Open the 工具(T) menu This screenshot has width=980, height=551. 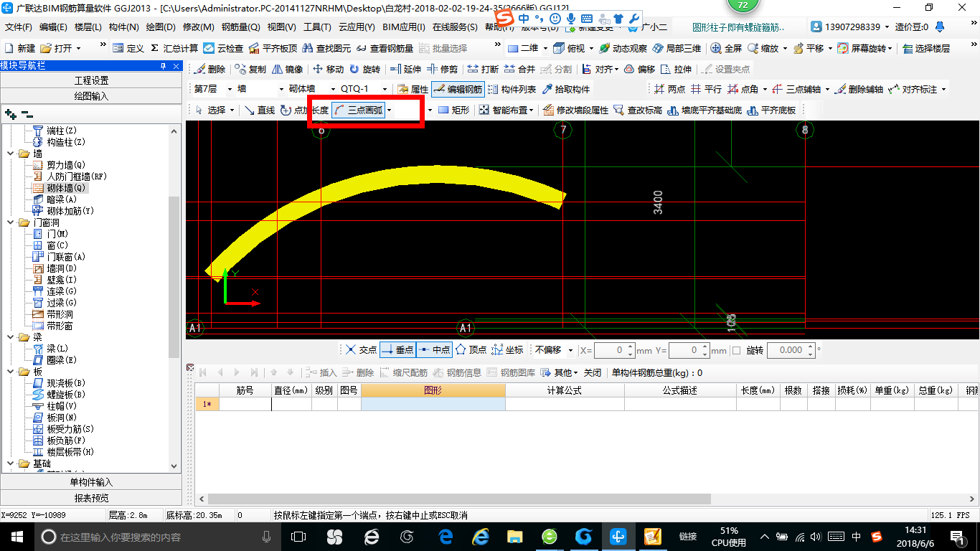317,27
